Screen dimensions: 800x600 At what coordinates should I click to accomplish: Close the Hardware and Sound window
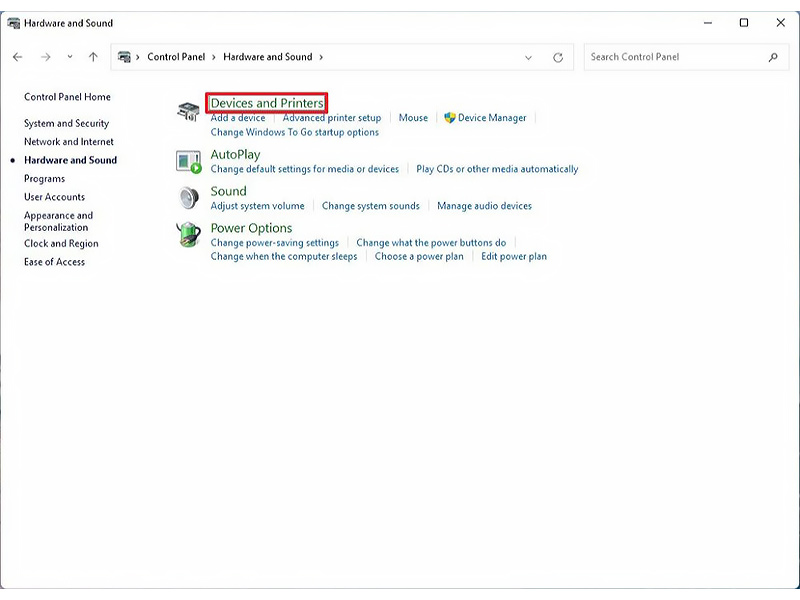tap(781, 23)
